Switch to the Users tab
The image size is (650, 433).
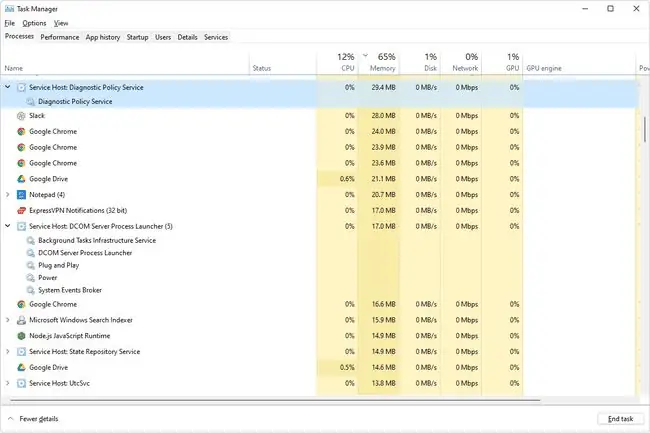163,37
